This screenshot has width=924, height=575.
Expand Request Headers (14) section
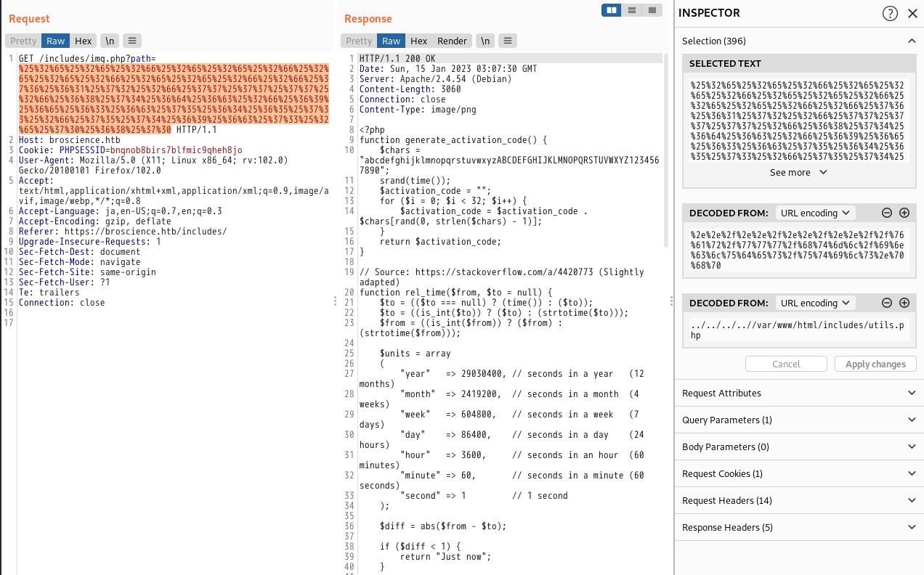799,500
